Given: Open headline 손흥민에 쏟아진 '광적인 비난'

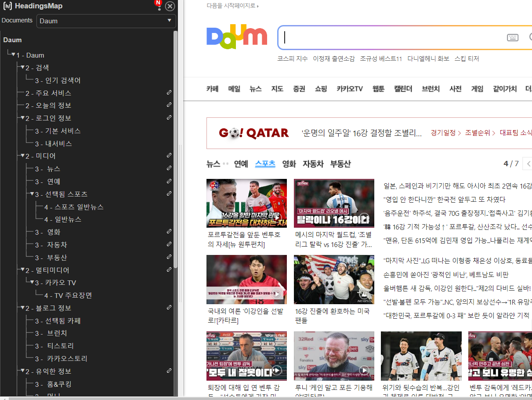Looking at the screenshot, I should coord(446,275).
